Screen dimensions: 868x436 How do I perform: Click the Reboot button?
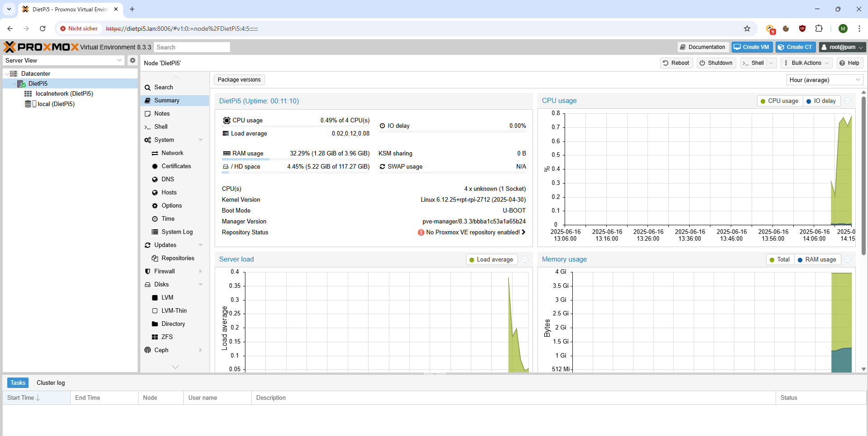coord(676,63)
